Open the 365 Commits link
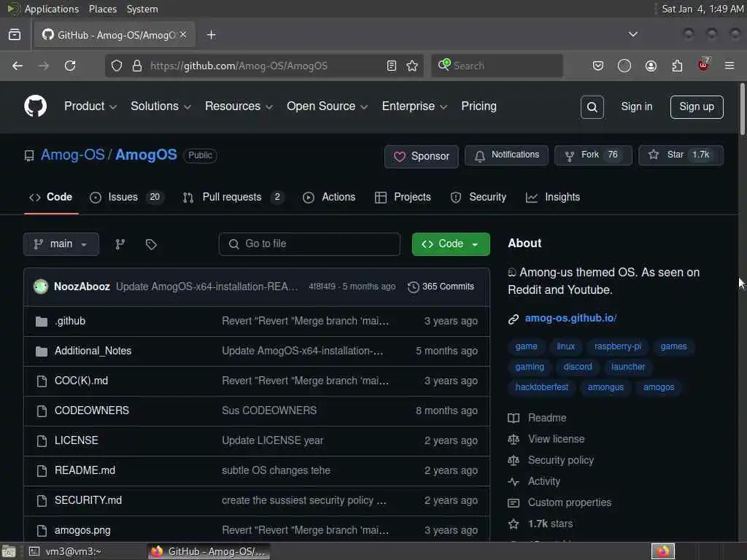The width and height of the screenshot is (747, 560). tap(441, 287)
